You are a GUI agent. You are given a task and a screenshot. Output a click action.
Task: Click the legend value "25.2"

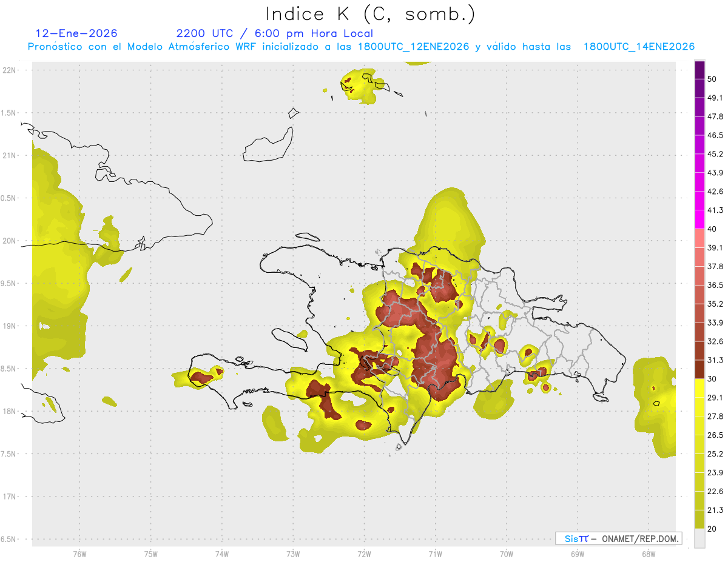coord(715,453)
